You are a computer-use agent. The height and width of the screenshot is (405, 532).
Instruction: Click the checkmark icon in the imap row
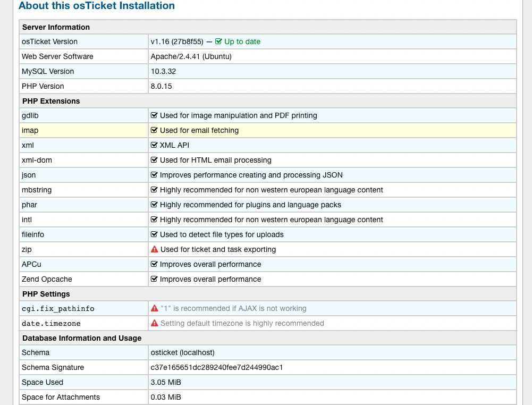pyautogui.click(x=154, y=130)
